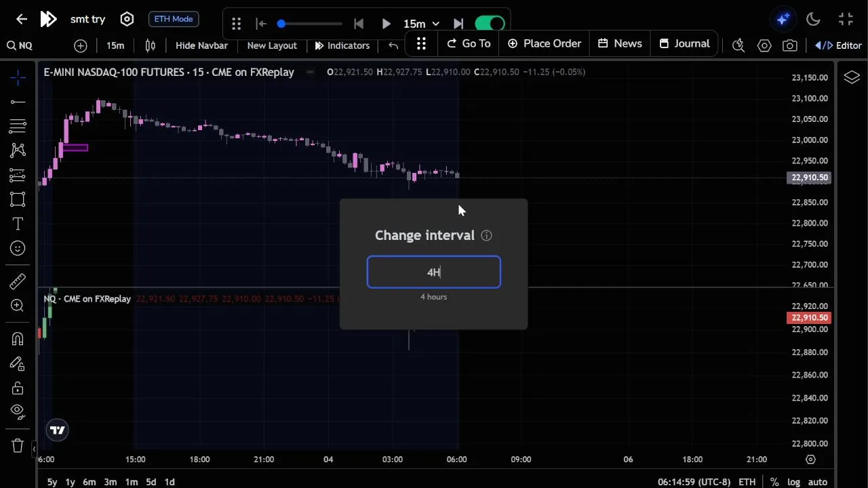Grab the replay bar drag handle
The height and width of the screenshot is (488, 868).
(236, 24)
